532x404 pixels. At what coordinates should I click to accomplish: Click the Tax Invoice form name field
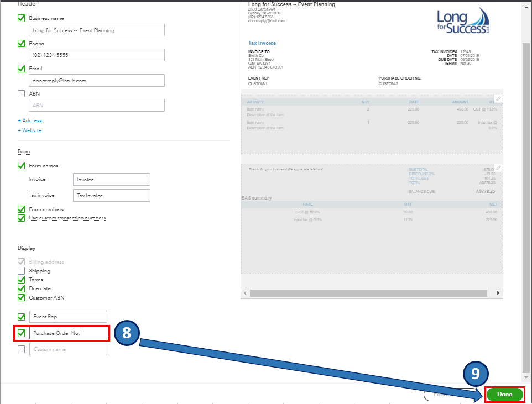(x=112, y=196)
